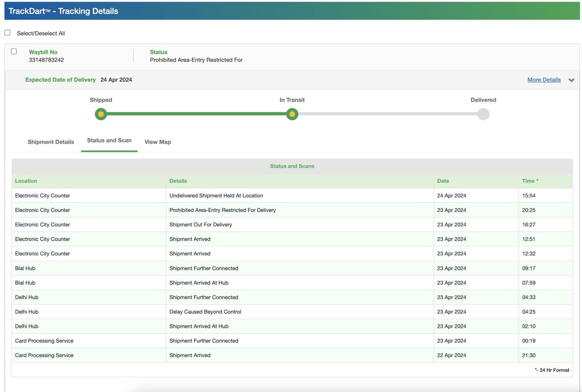This screenshot has height=392, width=582.
Task: Click Card Processing Service in 00:19 row
Action: [x=44, y=341]
